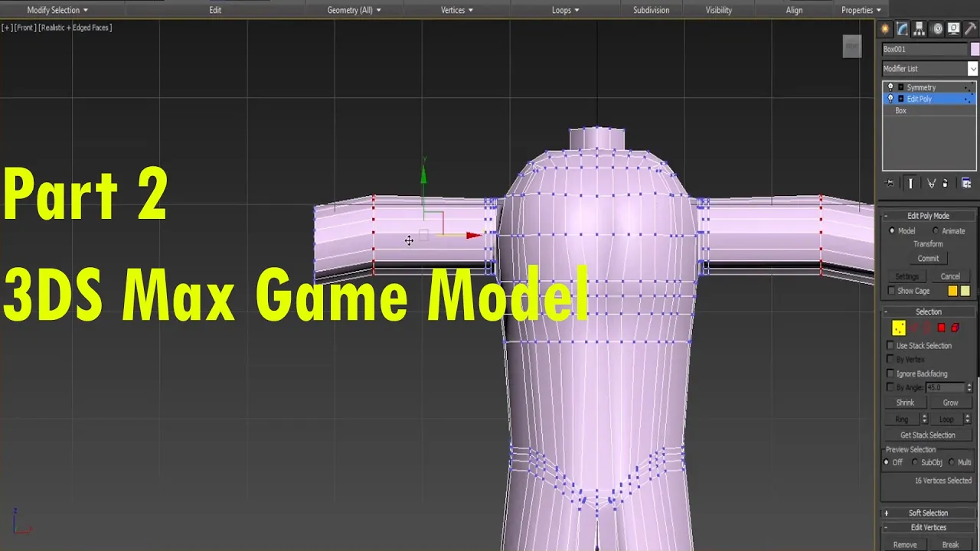The height and width of the screenshot is (551, 980).
Task: Open the Hierarchy command panel tab
Action: click(920, 29)
